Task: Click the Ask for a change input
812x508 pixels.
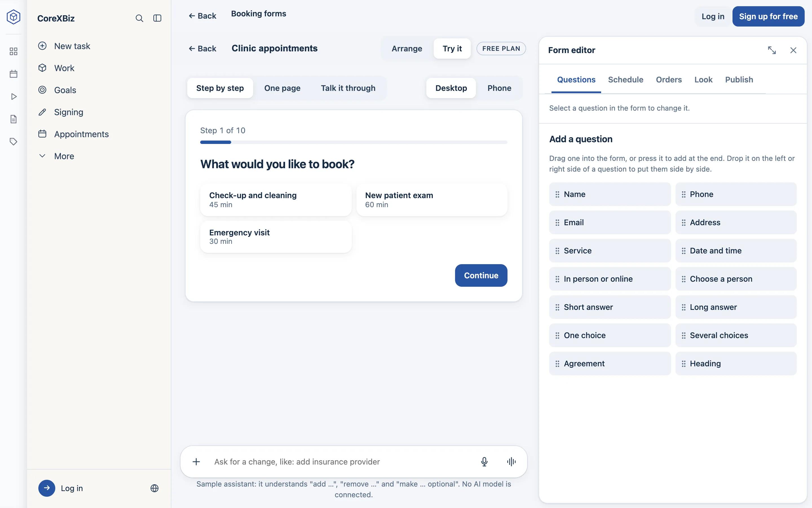Action: pos(342,462)
